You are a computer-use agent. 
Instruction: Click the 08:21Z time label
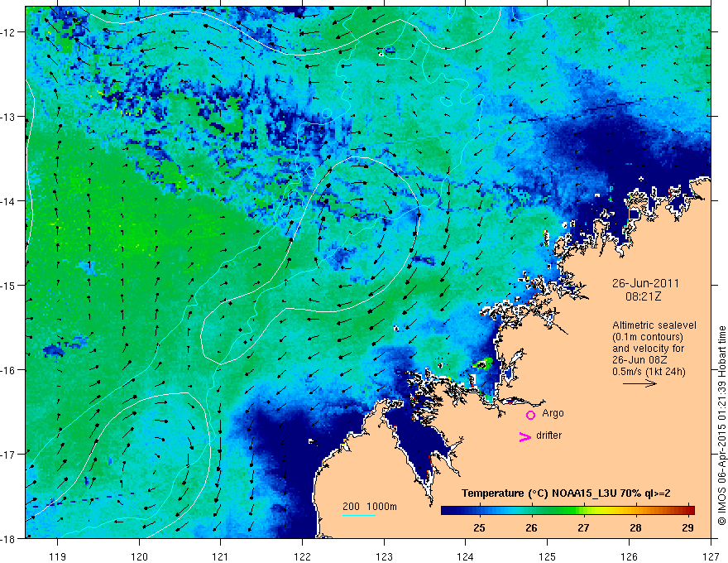tap(643, 296)
